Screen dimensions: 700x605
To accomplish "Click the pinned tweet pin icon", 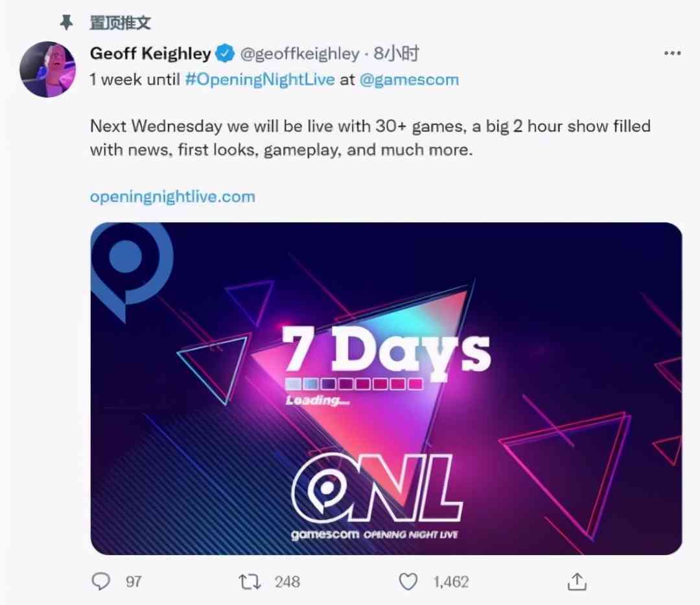I will pos(66,22).
